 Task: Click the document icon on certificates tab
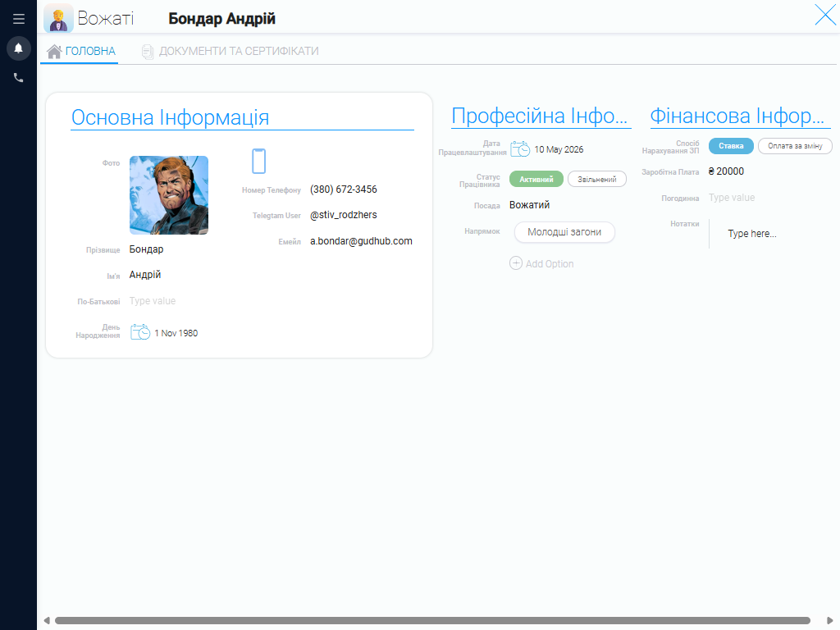click(x=148, y=52)
